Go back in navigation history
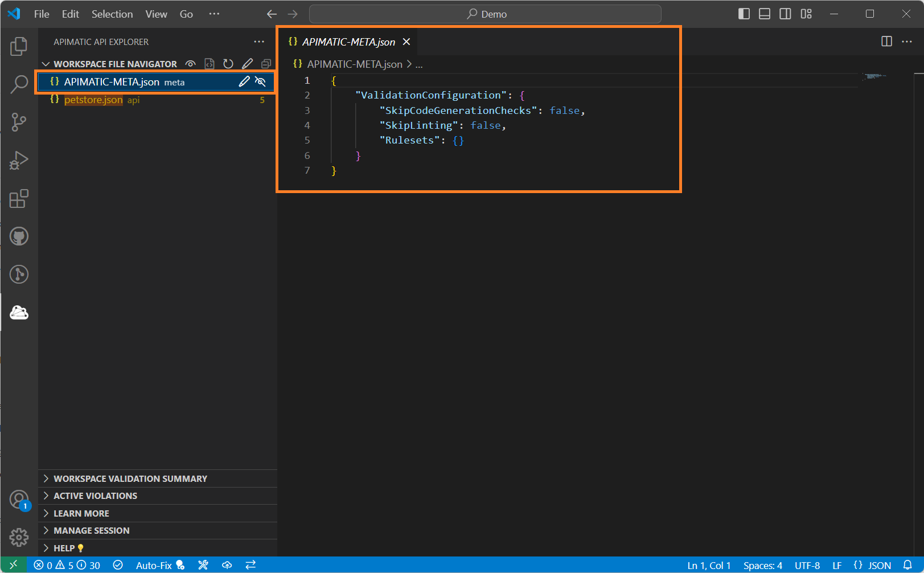 (272, 14)
